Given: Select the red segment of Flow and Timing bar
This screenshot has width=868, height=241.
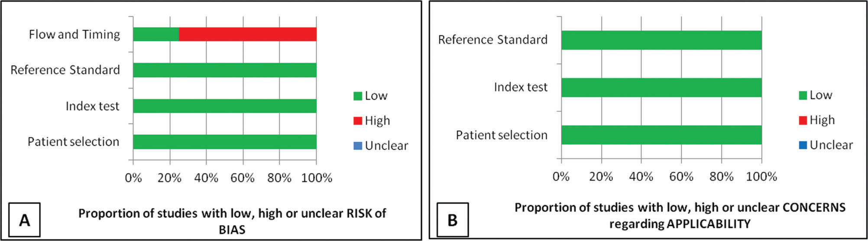Looking at the screenshot, I should pyautogui.click(x=247, y=34).
